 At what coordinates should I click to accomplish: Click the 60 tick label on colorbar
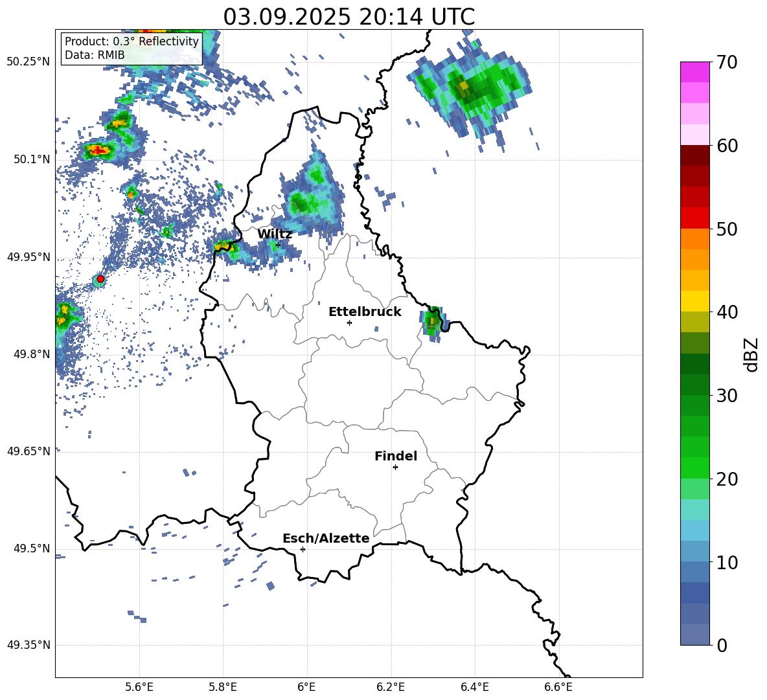[x=726, y=146]
